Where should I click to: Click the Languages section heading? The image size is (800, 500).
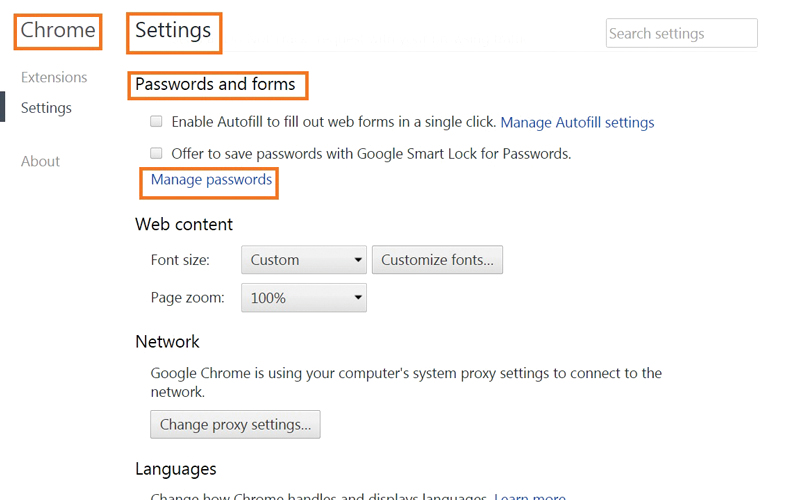[x=175, y=468]
